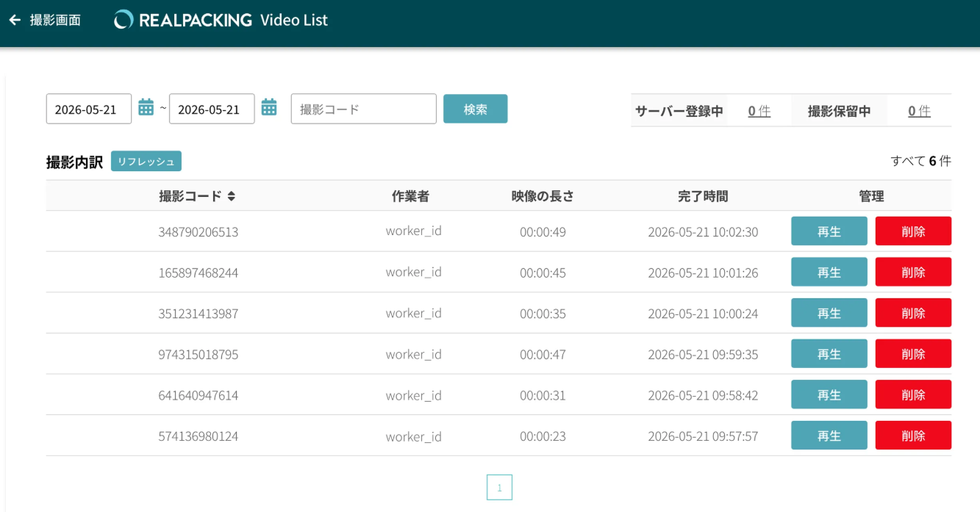This screenshot has height=512, width=980.
Task: Delete video 574136980124
Action: tap(913, 436)
